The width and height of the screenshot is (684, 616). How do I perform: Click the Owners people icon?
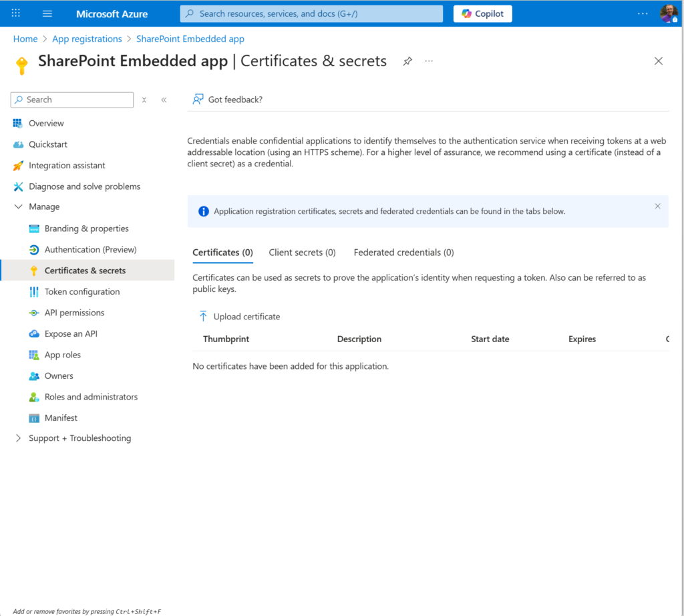coord(34,376)
